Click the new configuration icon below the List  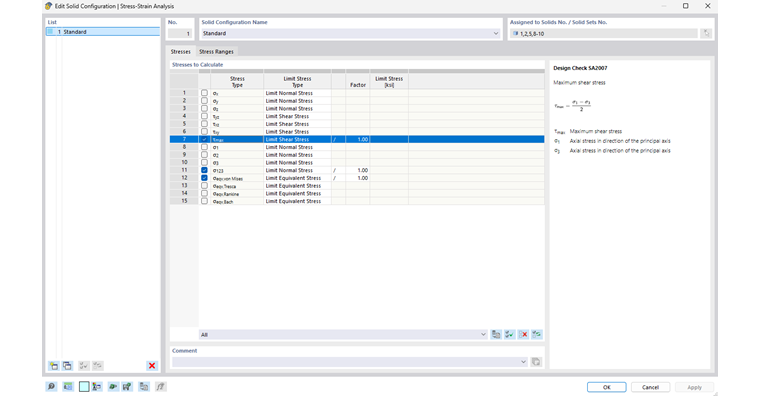[54, 365]
